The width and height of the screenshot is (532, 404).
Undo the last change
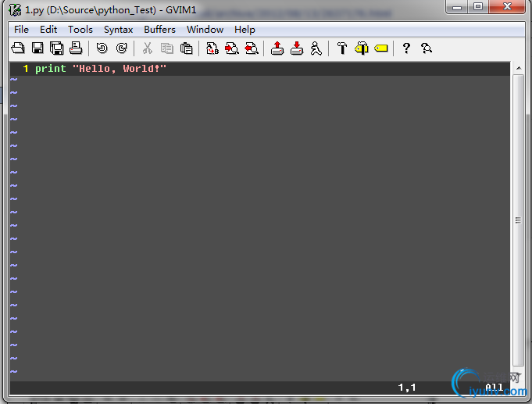point(102,48)
